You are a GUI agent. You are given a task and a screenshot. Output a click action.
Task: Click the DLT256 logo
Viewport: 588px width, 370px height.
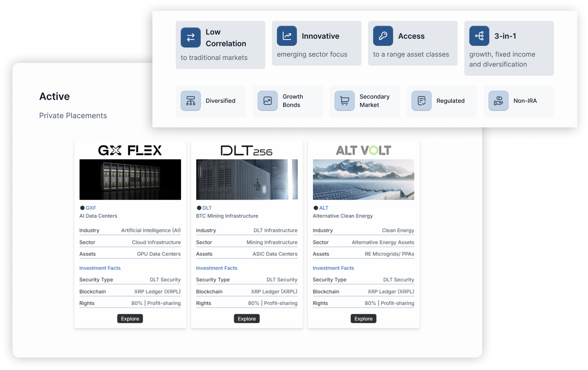[247, 151]
